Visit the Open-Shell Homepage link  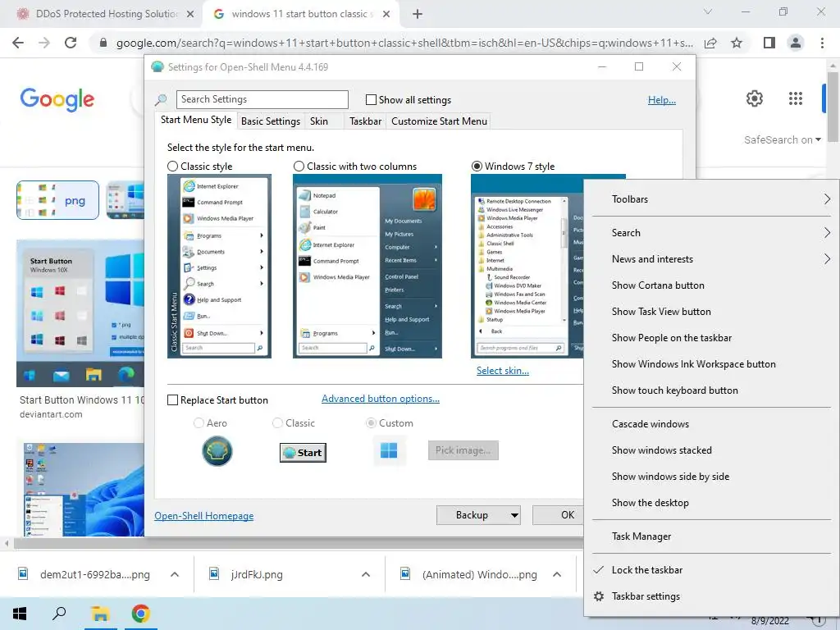click(x=204, y=516)
